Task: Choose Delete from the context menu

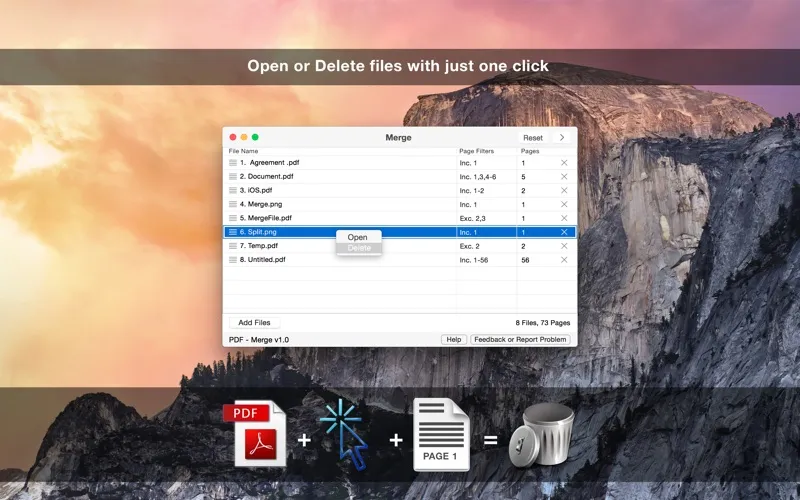Action: (358, 248)
